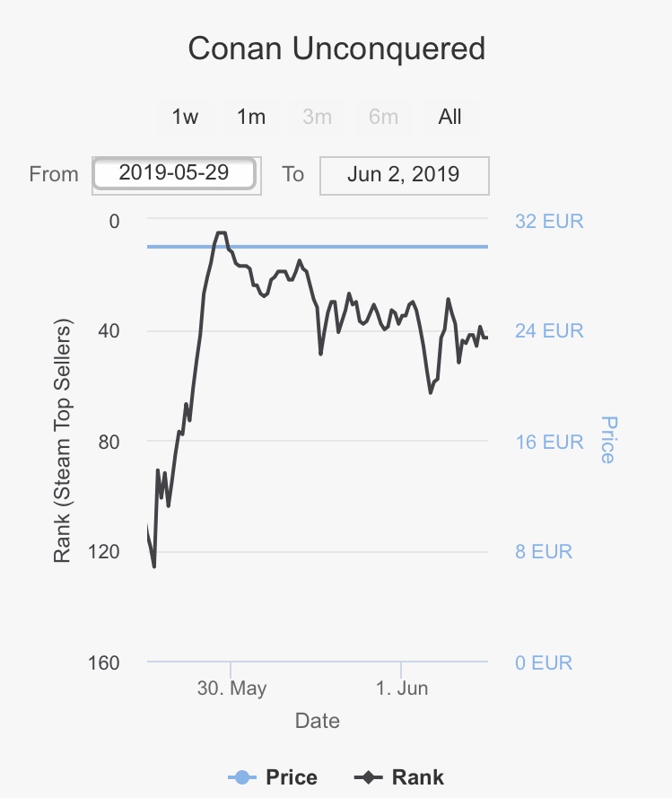Image resolution: width=672 pixels, height=798 pixels.
Task: Click the 24 EUR axis label
Action: 549,331
